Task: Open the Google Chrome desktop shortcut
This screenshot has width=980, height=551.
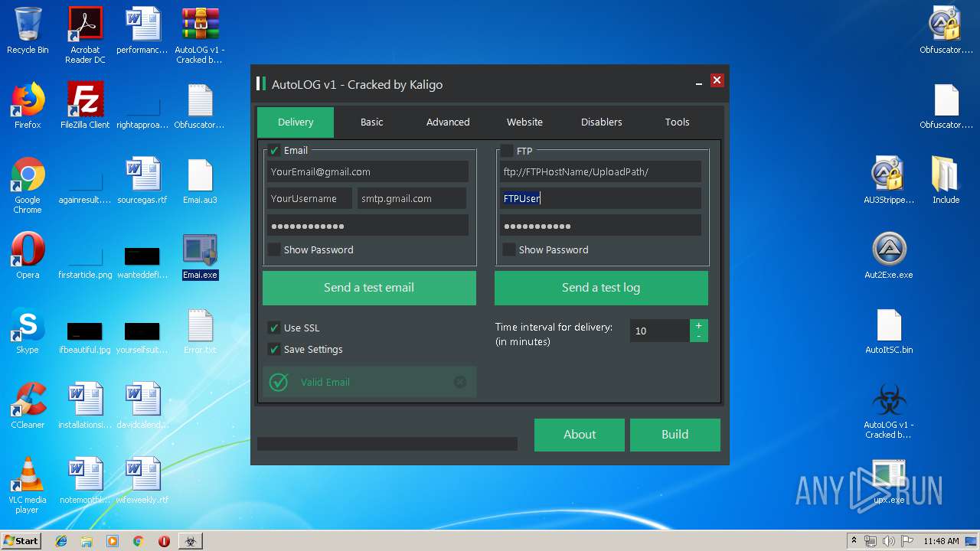Action: point(28,185)
